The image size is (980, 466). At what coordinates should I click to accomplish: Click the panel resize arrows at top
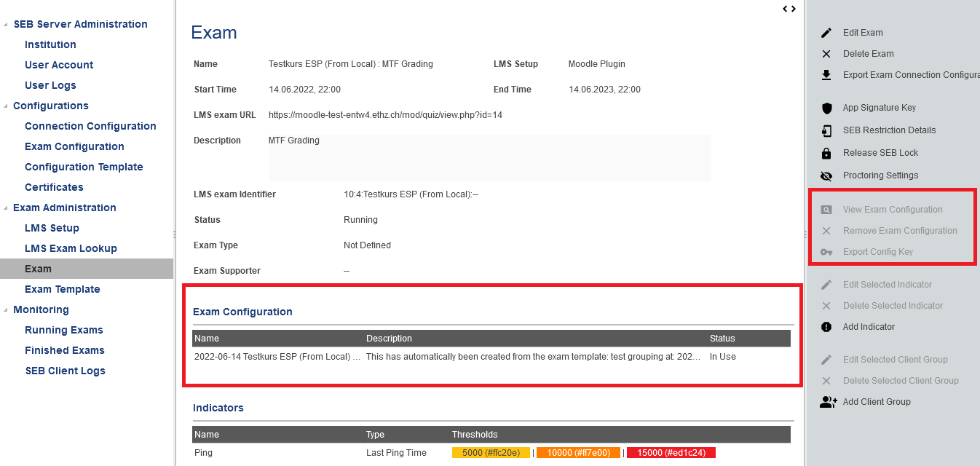pyautogui.click(x=789, y=9)
